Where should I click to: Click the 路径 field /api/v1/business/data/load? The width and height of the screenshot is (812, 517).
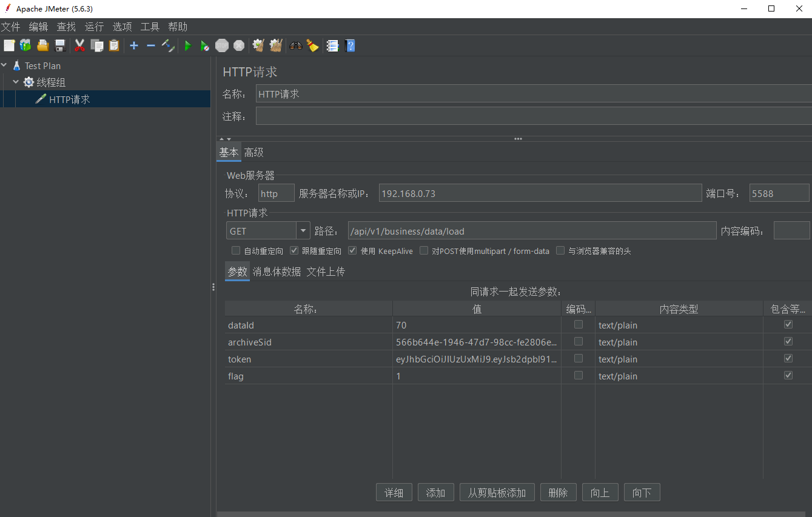click(532, 231)
